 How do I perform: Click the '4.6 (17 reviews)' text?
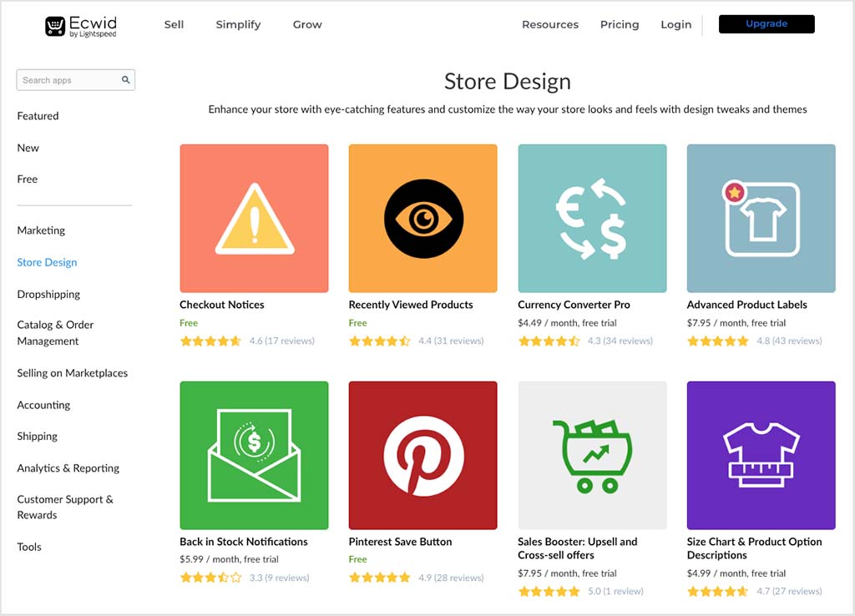tap(282, 341)
